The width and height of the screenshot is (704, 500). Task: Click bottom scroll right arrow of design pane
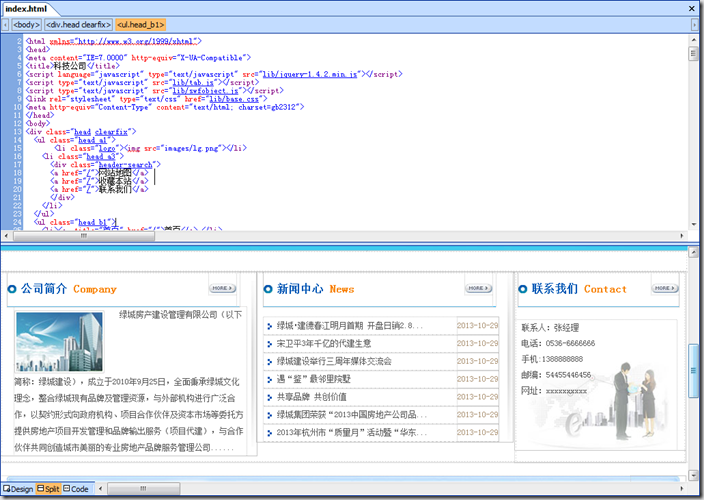click(x=682, y=488)
